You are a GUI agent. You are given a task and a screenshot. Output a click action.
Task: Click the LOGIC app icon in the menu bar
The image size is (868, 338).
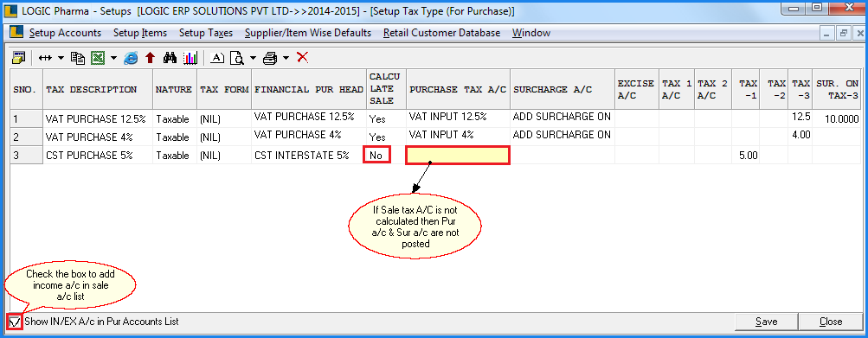click(16, 33)
